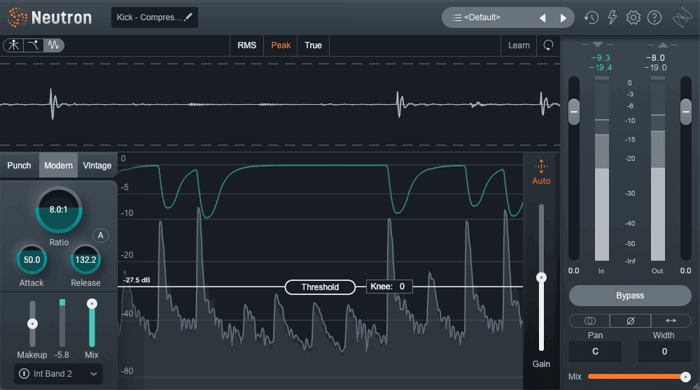
Task: Select Peak level detection mode
Action: click(281, 45)
